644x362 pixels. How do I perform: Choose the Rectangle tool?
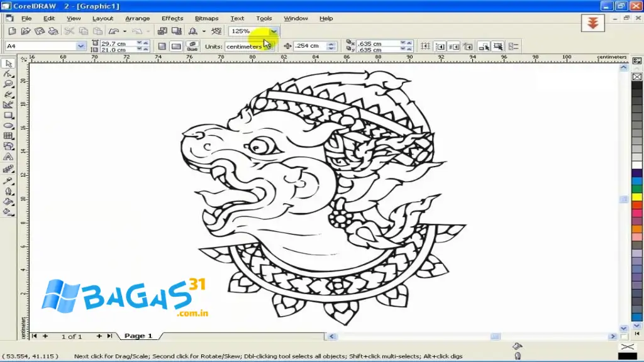coord(9,114)
